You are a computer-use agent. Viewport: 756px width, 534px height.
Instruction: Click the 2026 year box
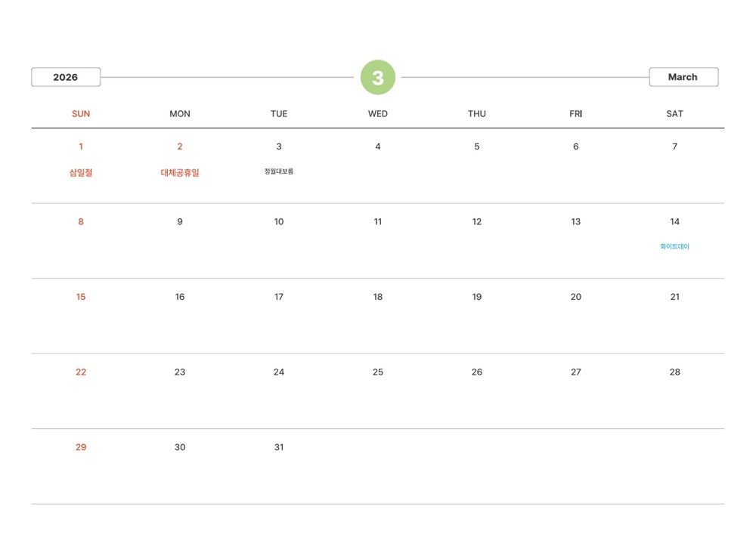66,77
